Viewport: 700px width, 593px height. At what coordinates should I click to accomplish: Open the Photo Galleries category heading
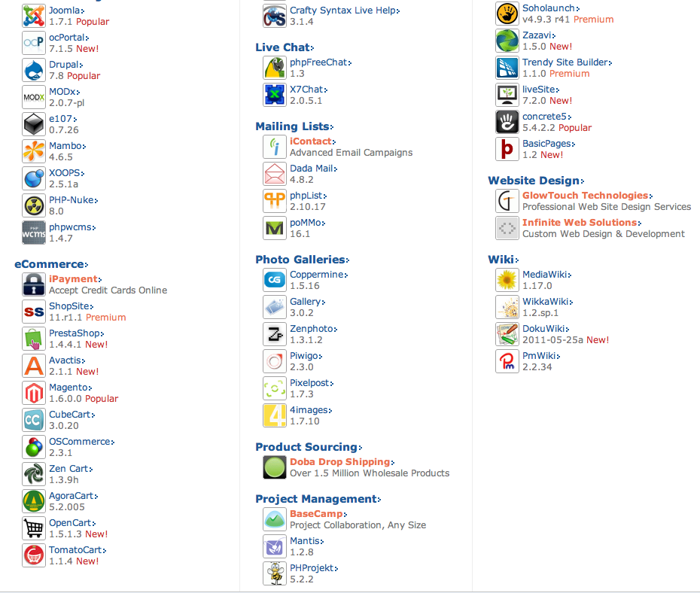click(x=303, y=259)
